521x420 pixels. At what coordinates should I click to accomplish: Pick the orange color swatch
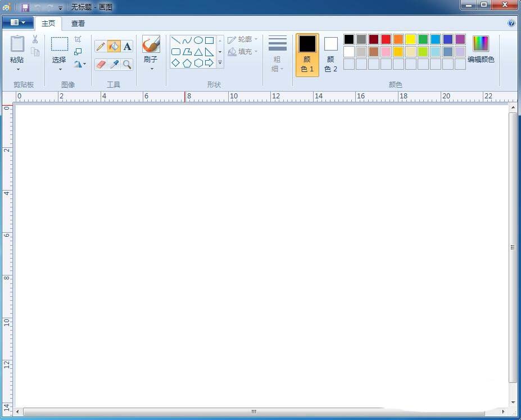point(398,39)
